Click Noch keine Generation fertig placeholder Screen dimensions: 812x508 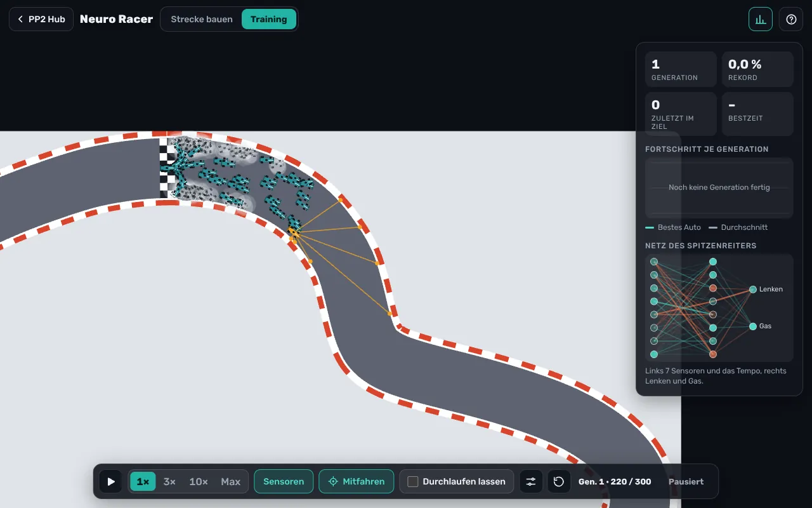point(719,187)
